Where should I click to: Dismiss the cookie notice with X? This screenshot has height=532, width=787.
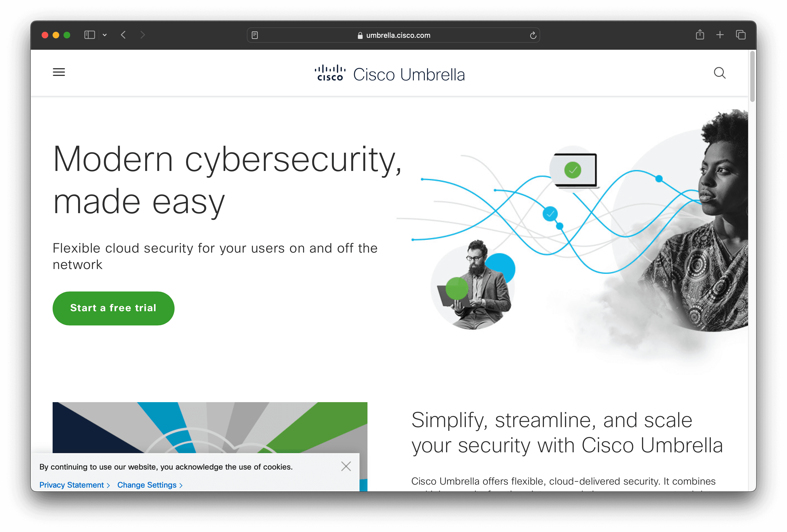coord(346,466)
